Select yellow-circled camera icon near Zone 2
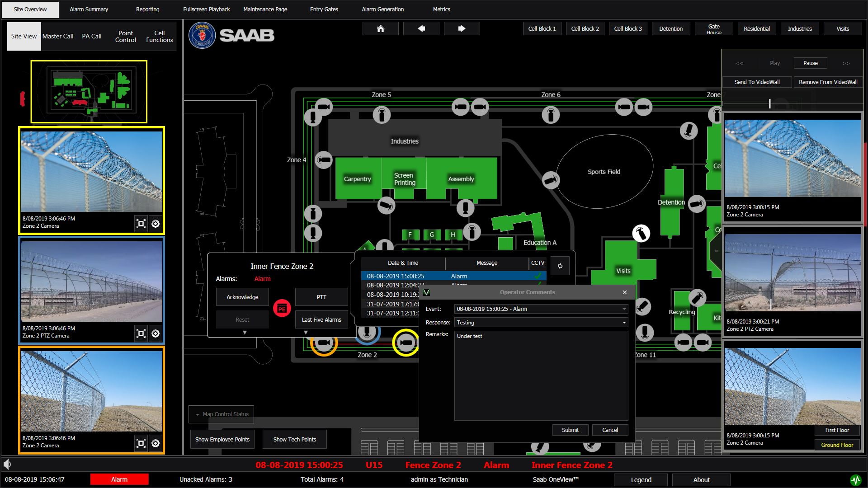The height and width of the screenshot is (488, 868). 406,343
